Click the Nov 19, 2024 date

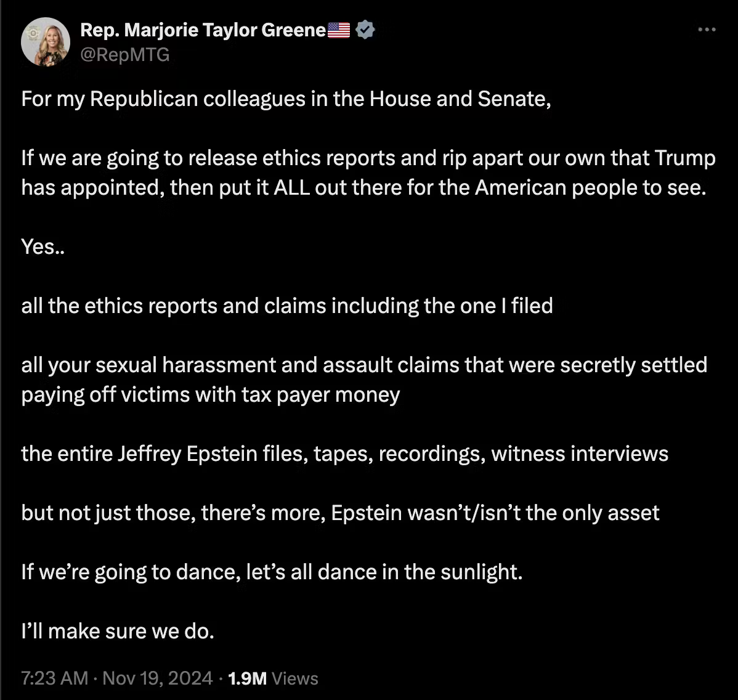point(157,678)
